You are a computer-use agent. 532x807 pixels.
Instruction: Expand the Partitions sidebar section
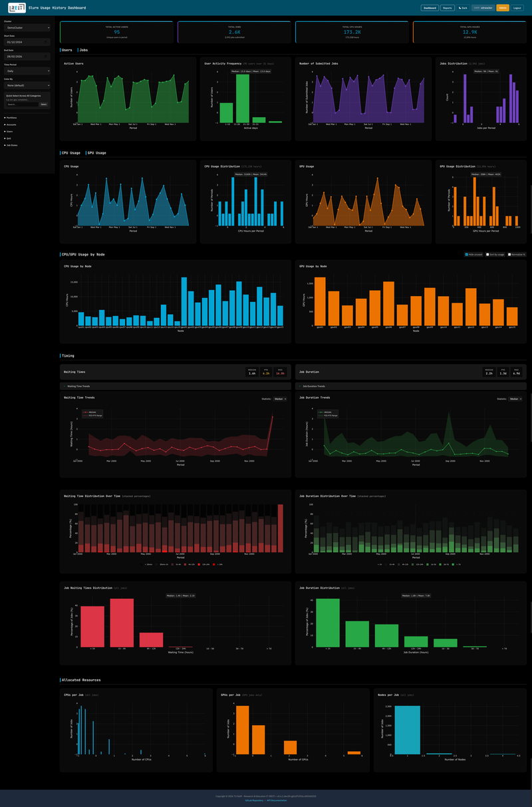pyautogui.click(x=11, y=118)
